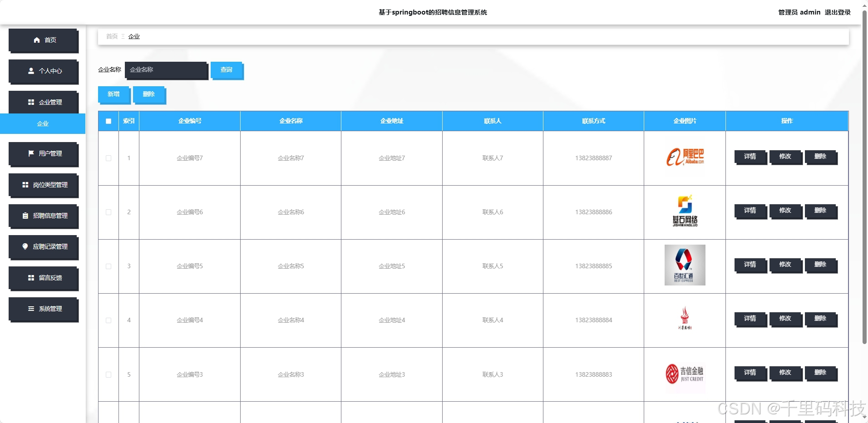Open the 个人中心 sidebar menu
This screenshot has width=868, height=423.
(x=44, y=71)
